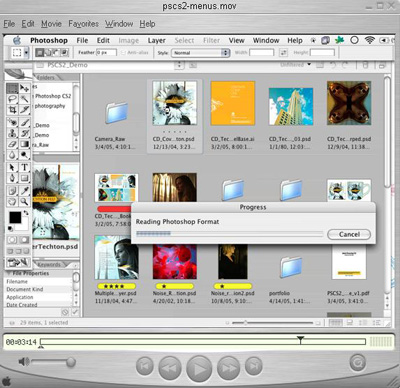
Task: Select the Eyedropper tool
Action: 24,191
